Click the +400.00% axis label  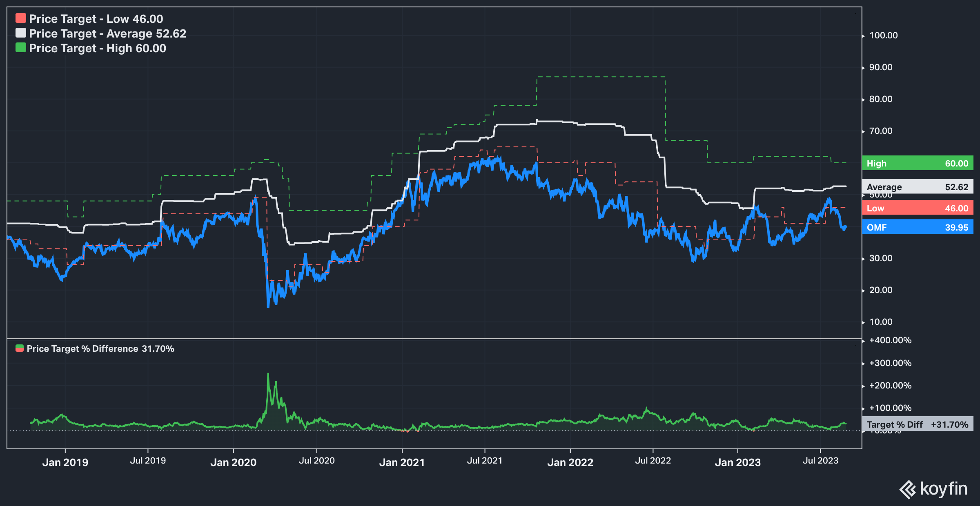point(890,340)
